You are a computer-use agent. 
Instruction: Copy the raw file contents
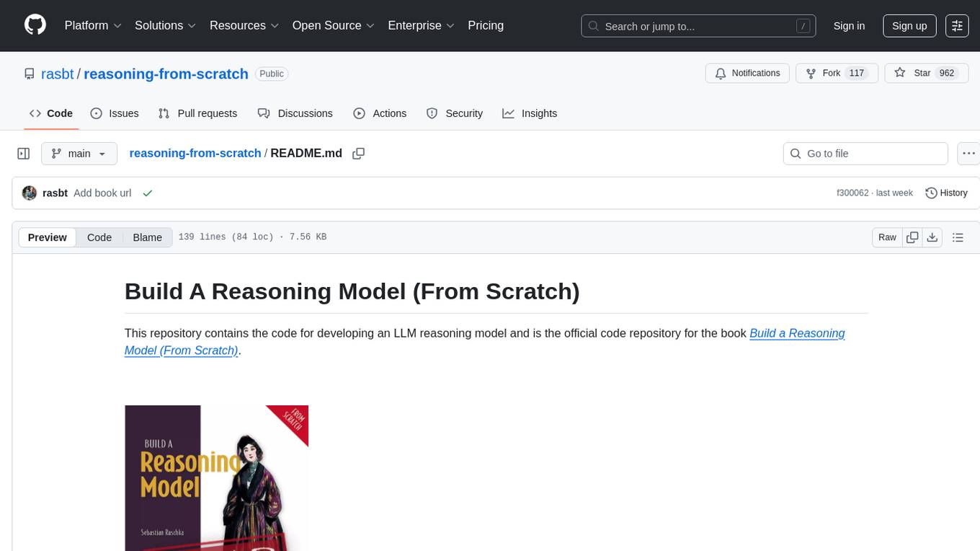[912, 237]
